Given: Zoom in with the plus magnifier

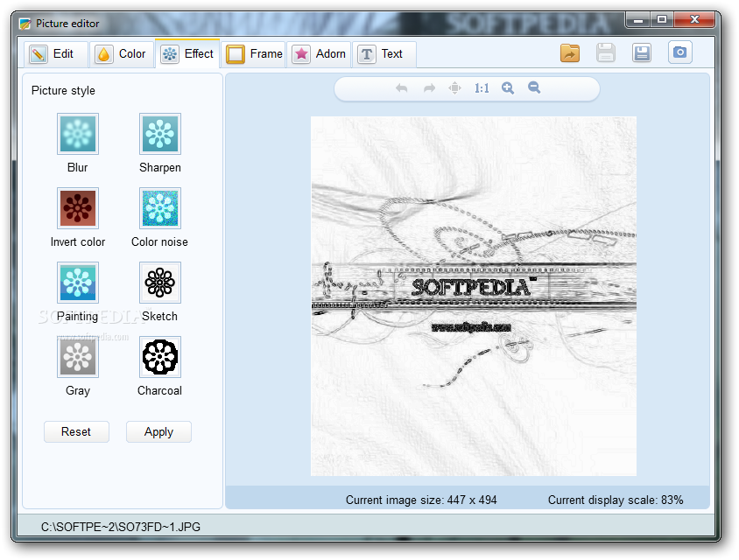Looking at the screenshot, I should [508, 88].
